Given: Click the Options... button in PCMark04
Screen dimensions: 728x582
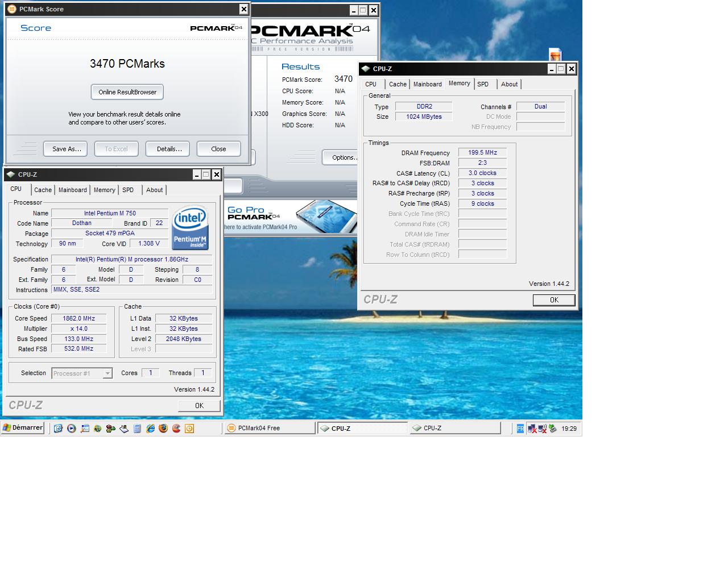Looking at the screenshot, I should pyautogui.click(x=341, y=157).
